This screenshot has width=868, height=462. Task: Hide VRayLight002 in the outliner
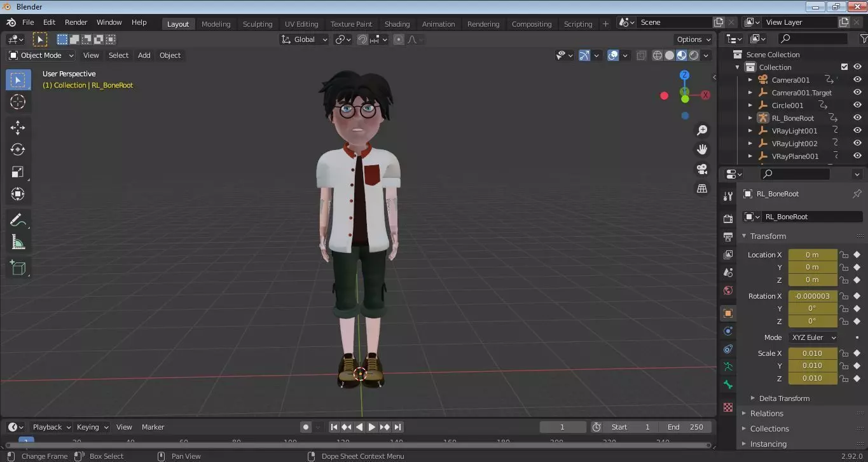coord(857,144)
